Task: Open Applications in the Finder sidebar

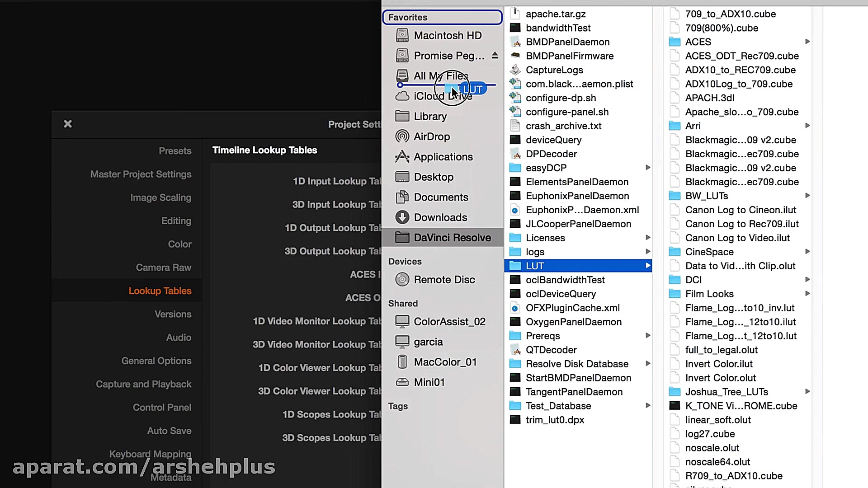Action: point(443,157)
